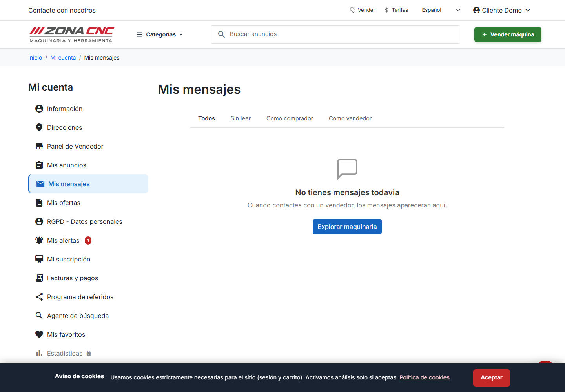Open the Como vendedor tab
The width and height of the screenshot is (565, 392).
click(350, 118)
